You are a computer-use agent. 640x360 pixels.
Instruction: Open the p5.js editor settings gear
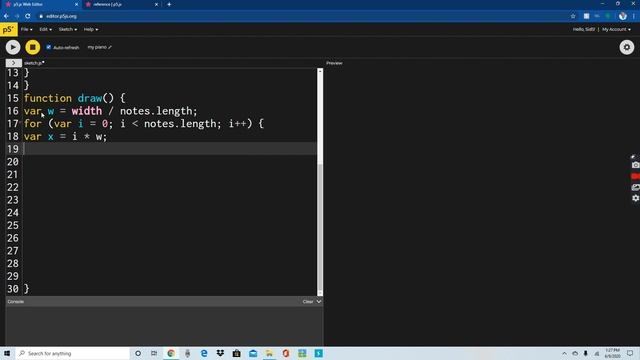pos(627,47)
